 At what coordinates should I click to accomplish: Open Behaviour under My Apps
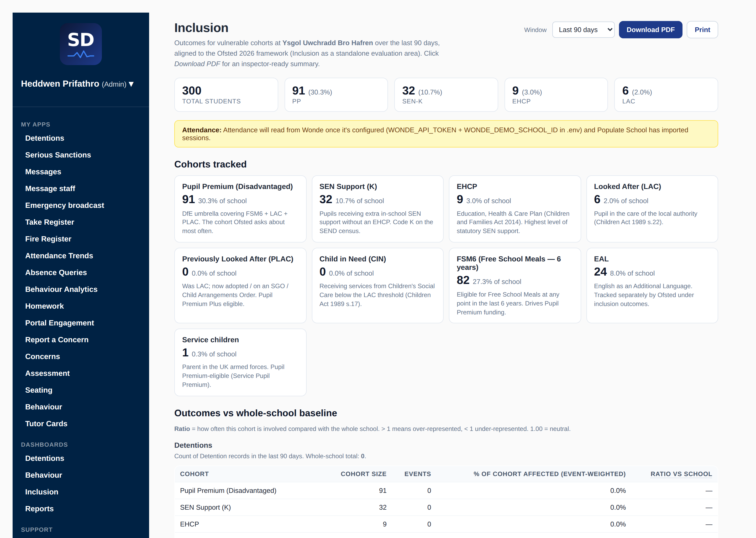43,407
